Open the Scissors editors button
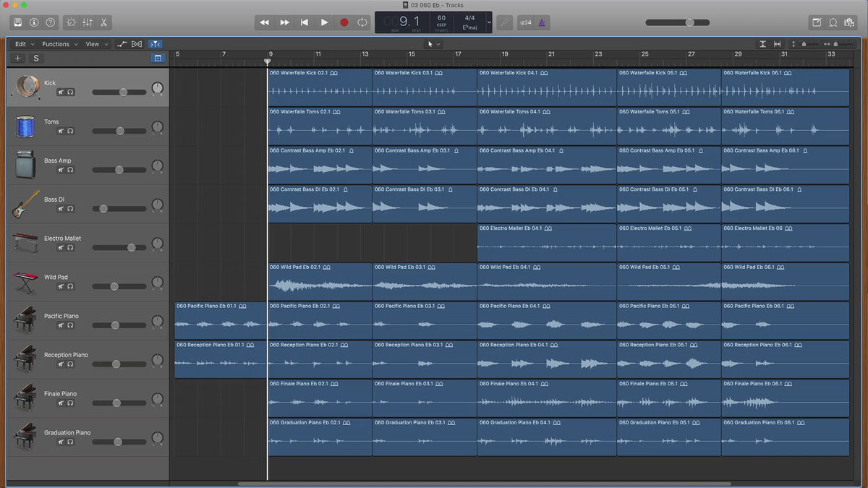868x488 pixels. [104, 22]
